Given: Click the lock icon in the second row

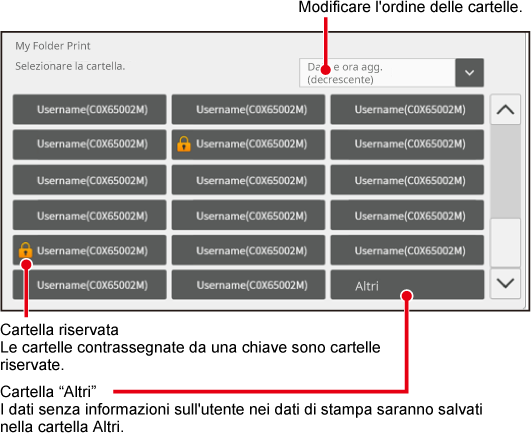Looking at the screenshot, I should [184, 144].
